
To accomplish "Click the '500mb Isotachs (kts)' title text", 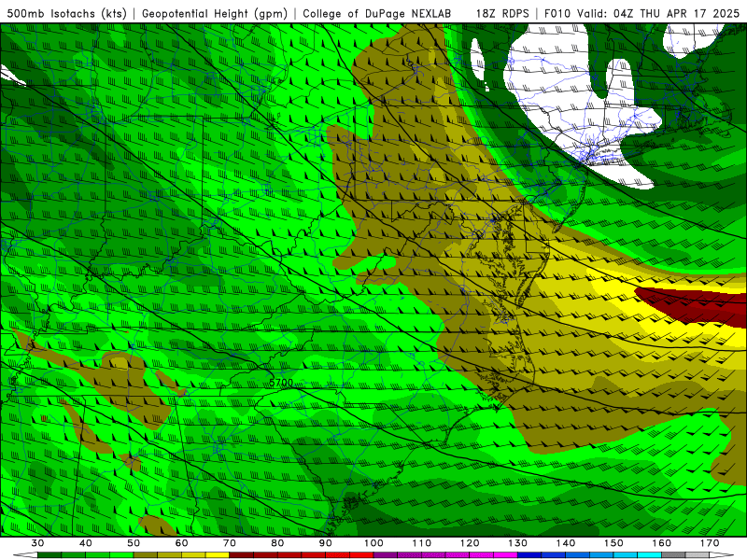I will [67, 13].
